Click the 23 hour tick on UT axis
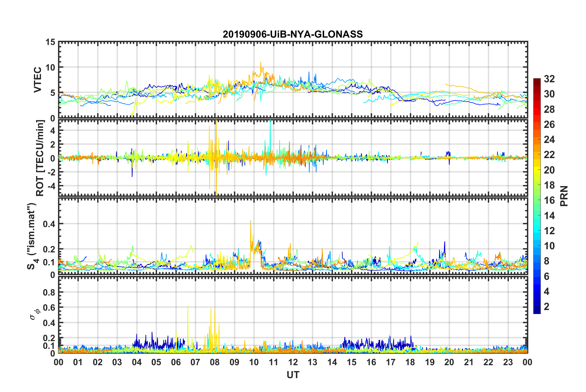The width and height of the screenshot is (586, 392). pos(508,362)
